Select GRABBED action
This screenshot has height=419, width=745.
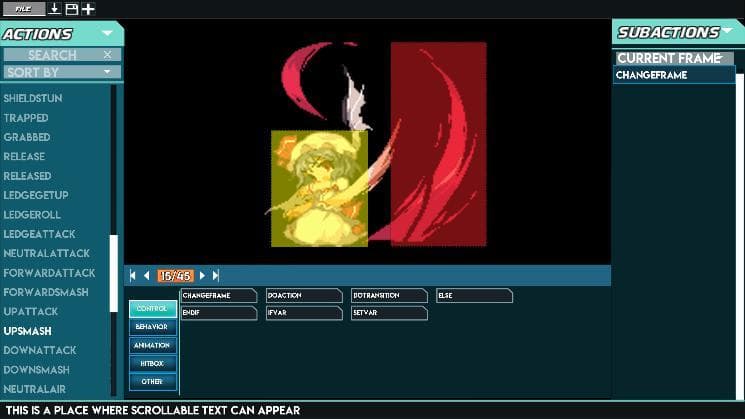(x=27, y=137)
